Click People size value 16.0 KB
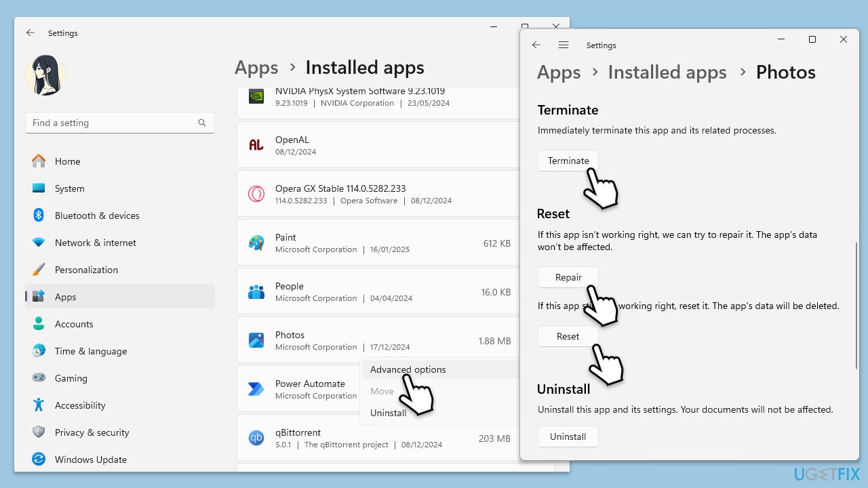Viewport: 868px width, 488px height. [496, 292]
